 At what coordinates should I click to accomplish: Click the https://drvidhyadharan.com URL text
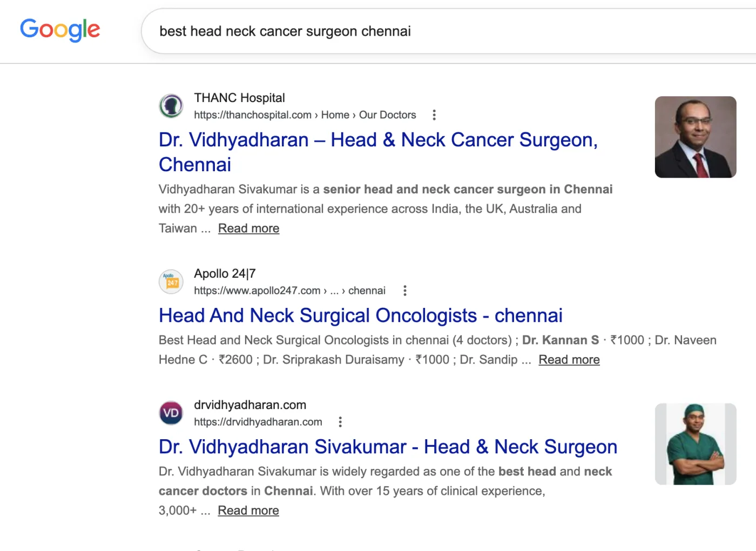point(258,422)
